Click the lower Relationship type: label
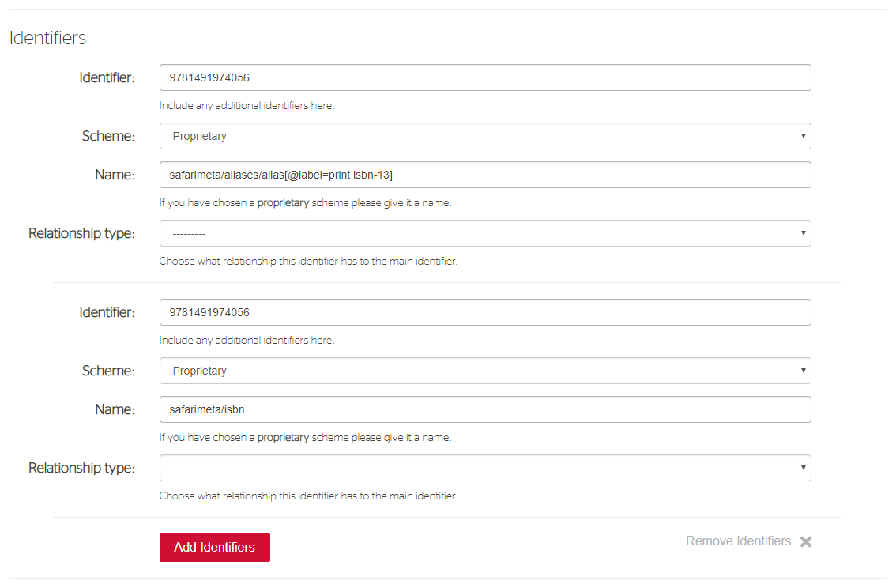Screen dimensions: 896x588 pyautogui.click(x=81, y=468)
